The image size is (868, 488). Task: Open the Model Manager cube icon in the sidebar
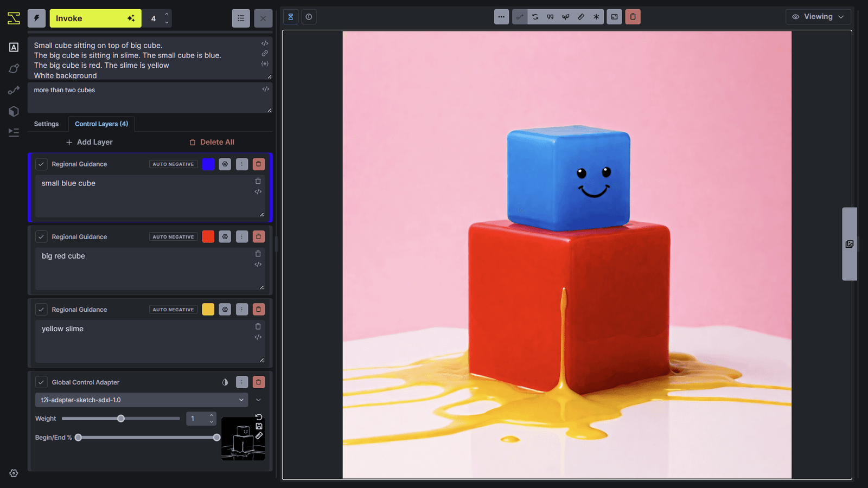(x=14, y=111)
